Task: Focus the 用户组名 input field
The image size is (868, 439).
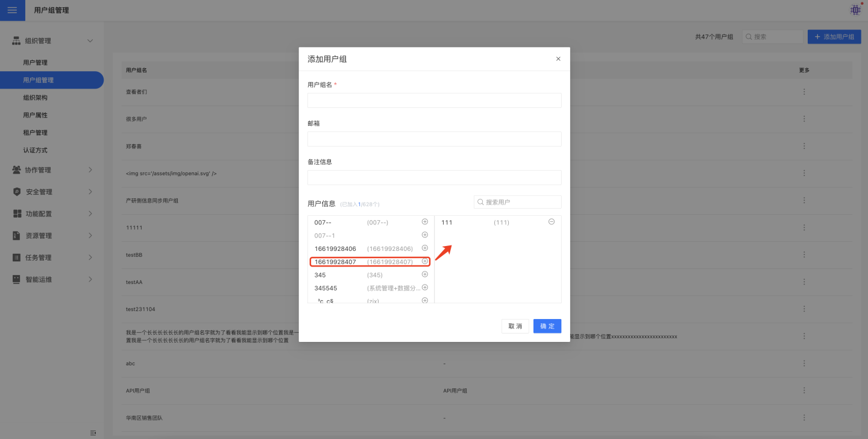Action: click(x=434, y=100)
